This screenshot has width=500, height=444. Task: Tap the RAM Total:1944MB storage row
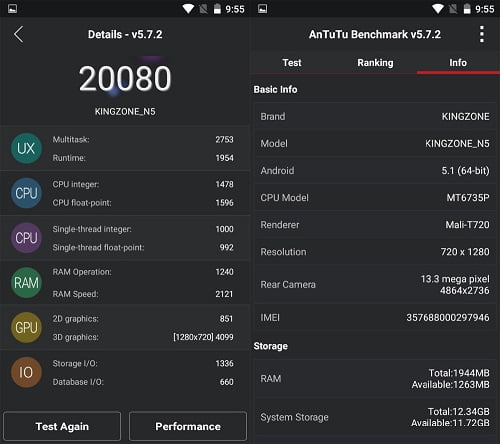(x=375, y=379)
